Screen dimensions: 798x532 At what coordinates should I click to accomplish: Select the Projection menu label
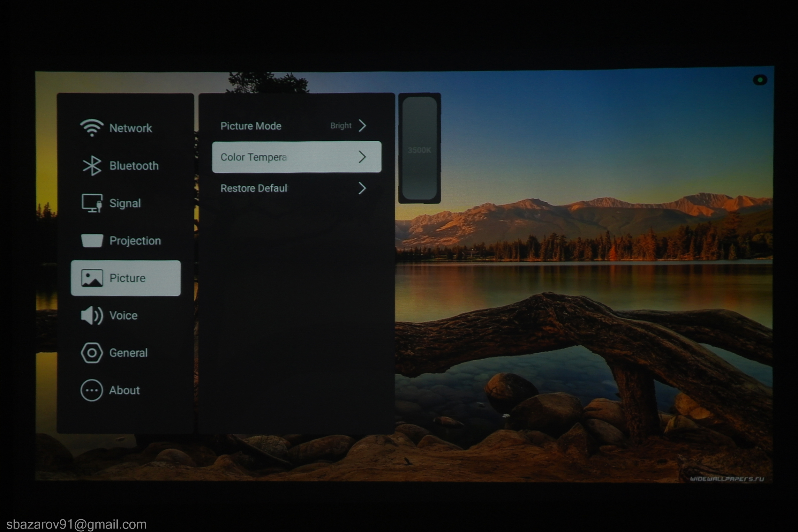[135, 241]
